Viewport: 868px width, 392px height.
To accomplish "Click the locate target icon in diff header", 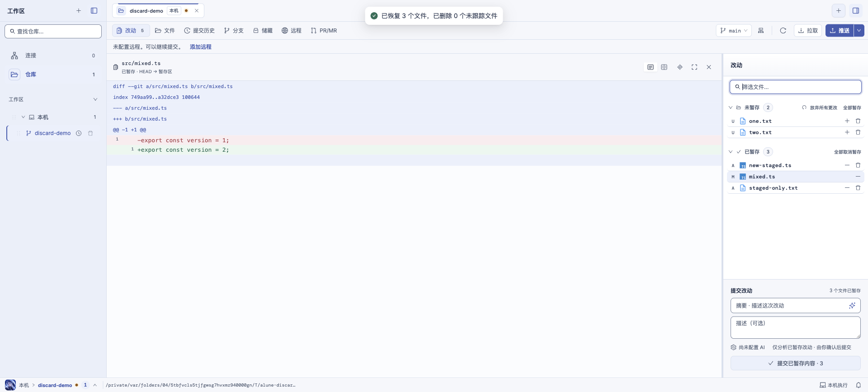I will click(680, 67).
